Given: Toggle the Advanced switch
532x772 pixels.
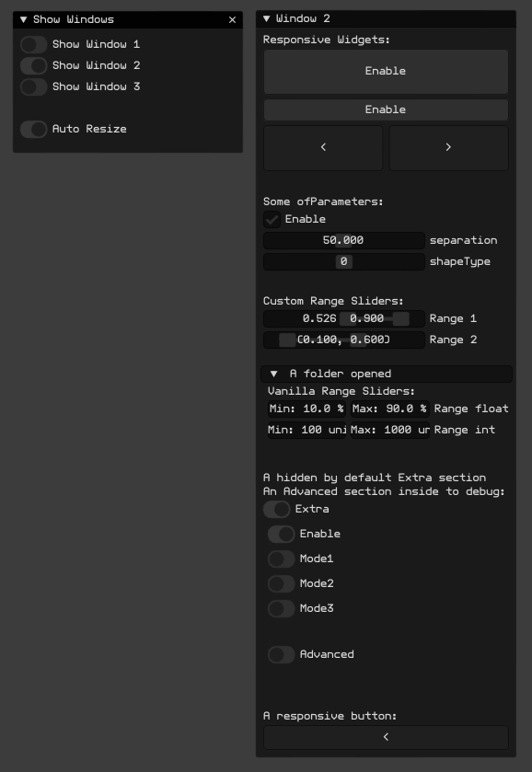Looking at the screenshot, I should pos(282,654).
